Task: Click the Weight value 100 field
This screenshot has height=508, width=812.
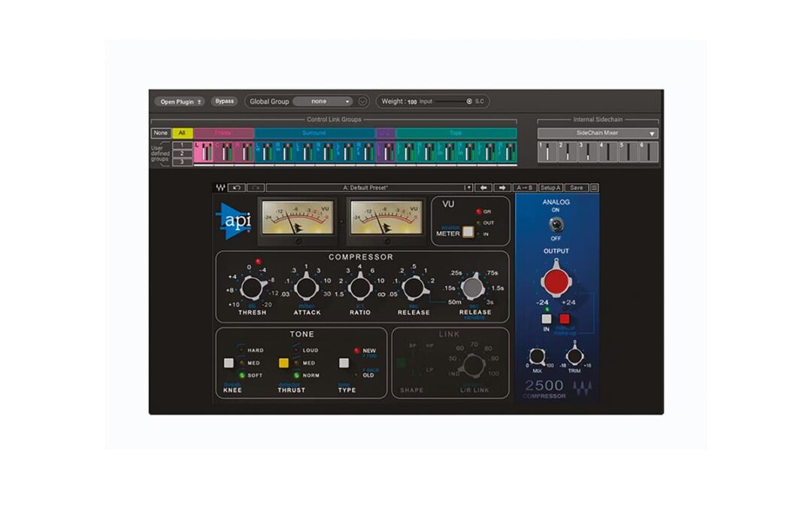Action: (412, 102)
